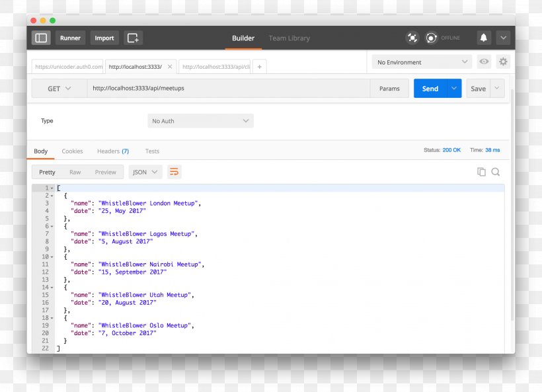The height and width of the screenshot is (392, 542).
Task: Open the JSON format selector dropdown
Action: tap(145, 171)
